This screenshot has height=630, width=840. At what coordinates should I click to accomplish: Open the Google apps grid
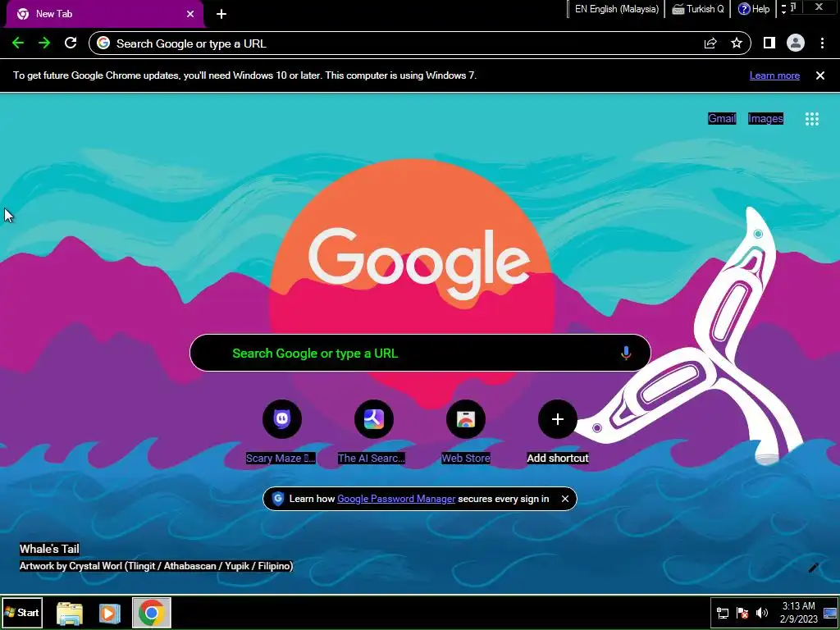click(812, 119)
